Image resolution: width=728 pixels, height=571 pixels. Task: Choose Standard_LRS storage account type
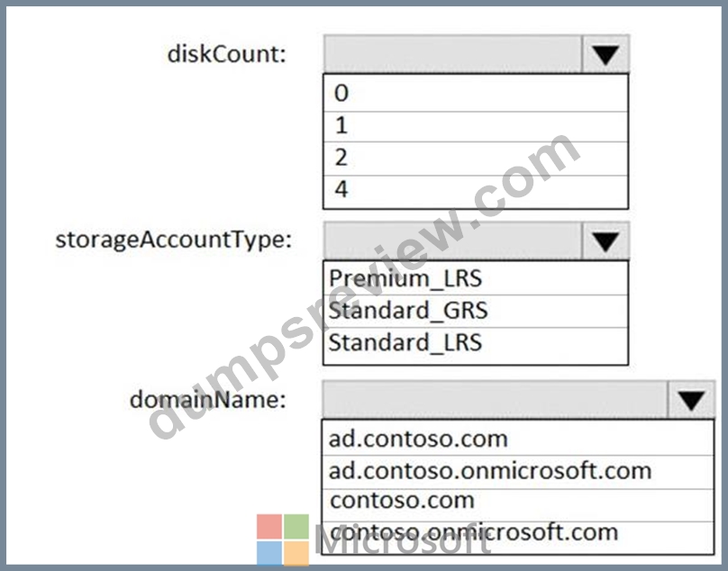[476, 345]
